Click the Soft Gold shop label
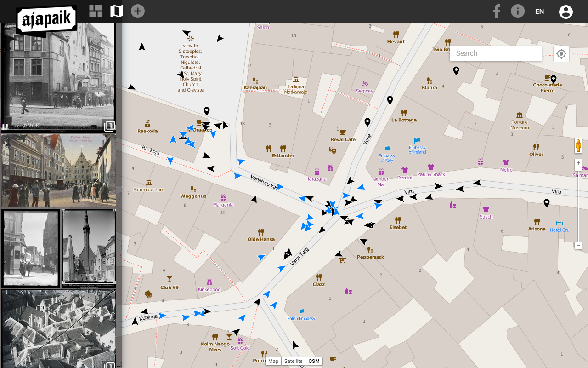 pos(240,348)
